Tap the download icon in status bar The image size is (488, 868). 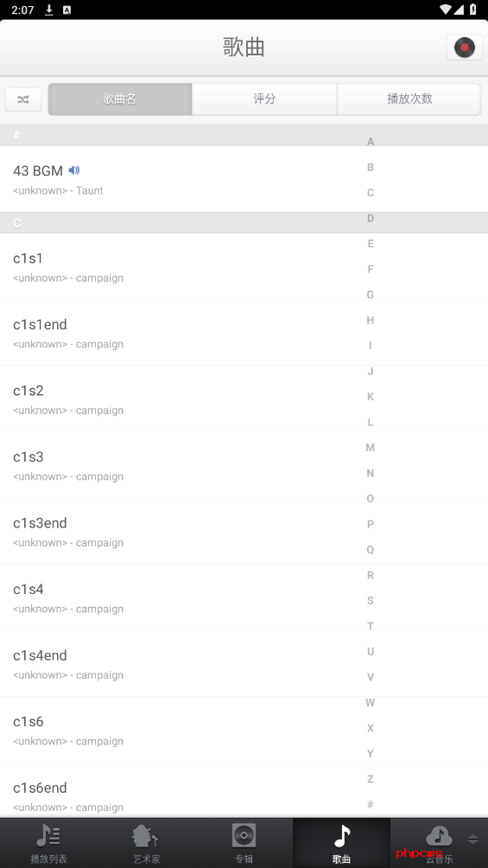[49, 10]
